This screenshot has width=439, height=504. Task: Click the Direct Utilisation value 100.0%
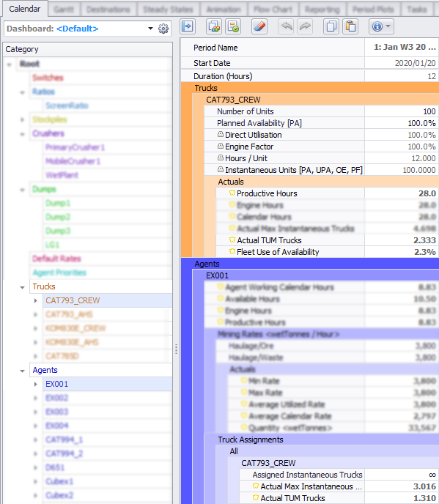[x=421, y=135]
